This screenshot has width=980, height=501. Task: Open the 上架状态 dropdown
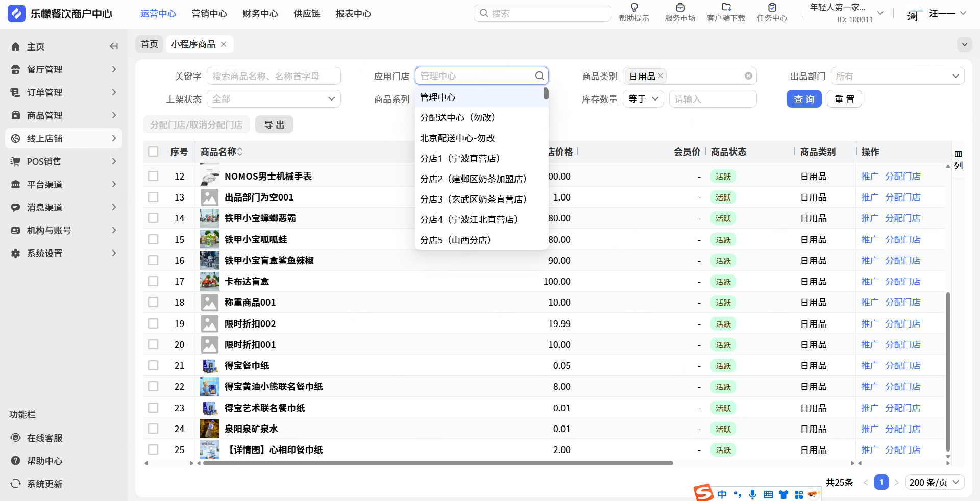coord(274,99)
